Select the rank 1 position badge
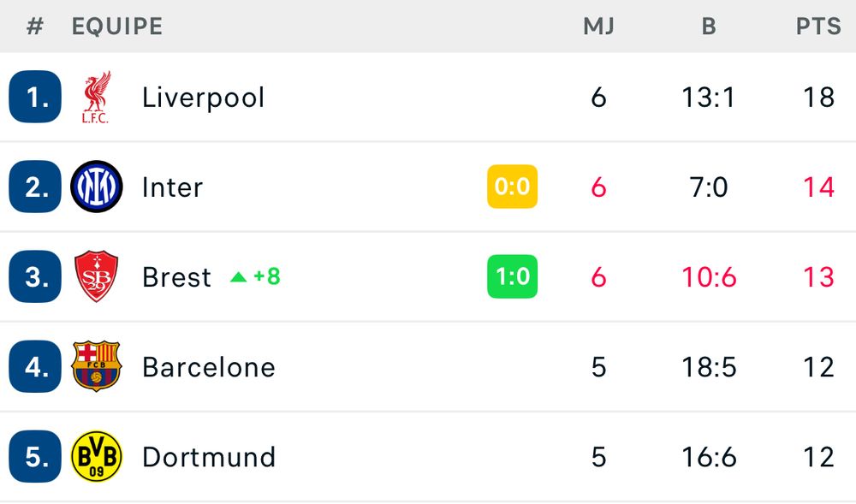Image resolution: width=856 pixels, height=504 pixels. click(x=35, y=97)
